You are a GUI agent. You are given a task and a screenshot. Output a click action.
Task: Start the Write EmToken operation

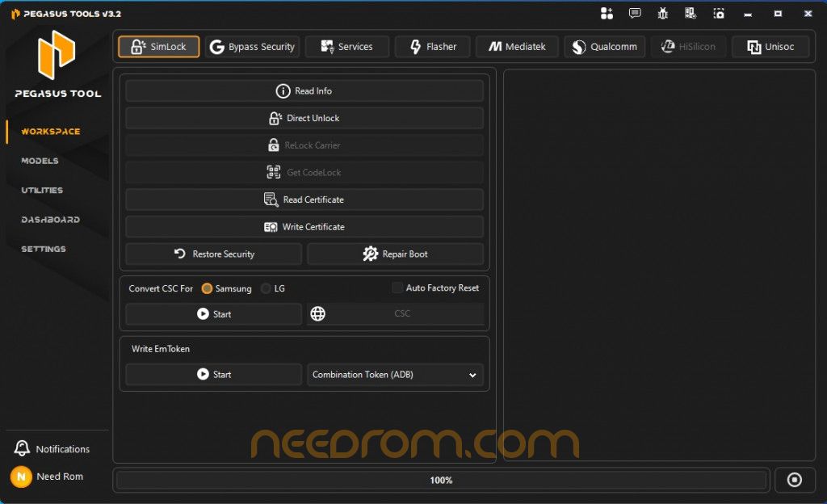point(214,375)
